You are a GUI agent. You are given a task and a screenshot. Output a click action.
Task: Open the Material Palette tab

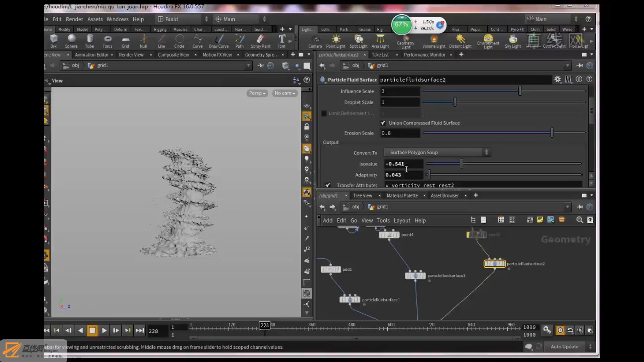click(402, 196)
